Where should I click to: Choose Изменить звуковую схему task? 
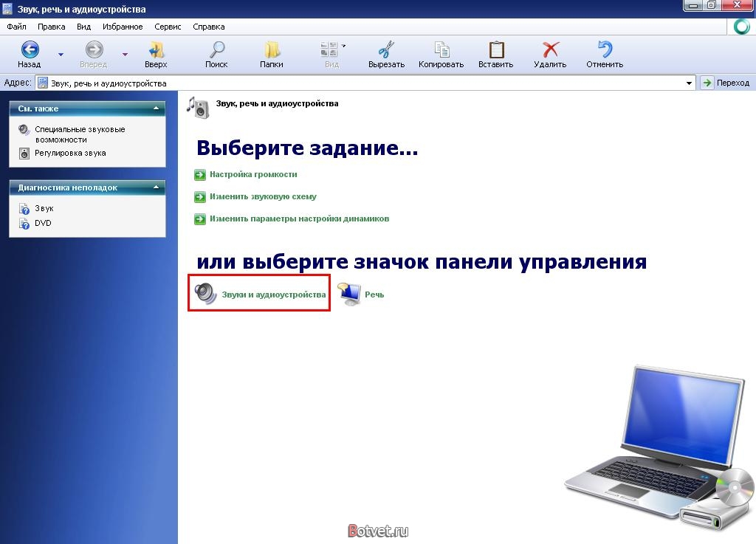pos(264,196)
